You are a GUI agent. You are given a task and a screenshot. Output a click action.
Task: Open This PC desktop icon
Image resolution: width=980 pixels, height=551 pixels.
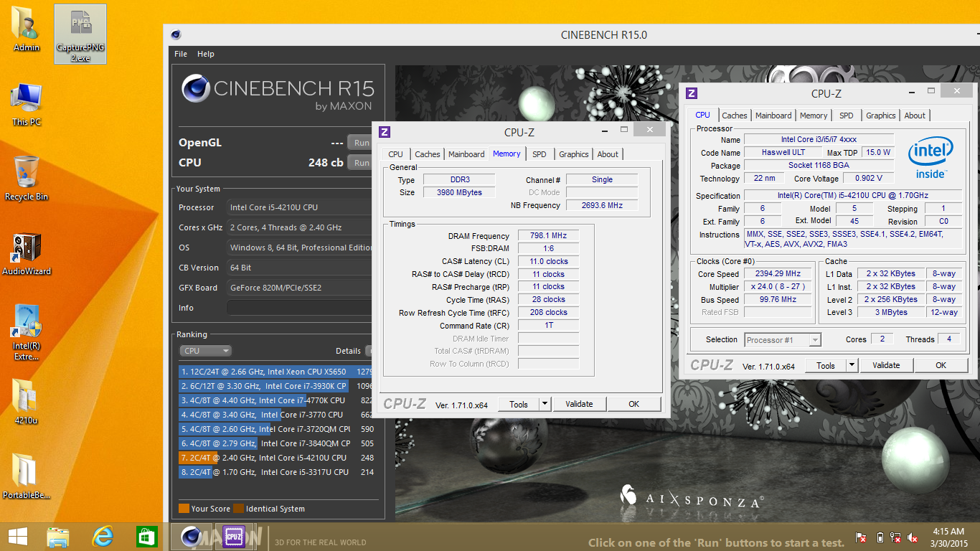point(27,104)
